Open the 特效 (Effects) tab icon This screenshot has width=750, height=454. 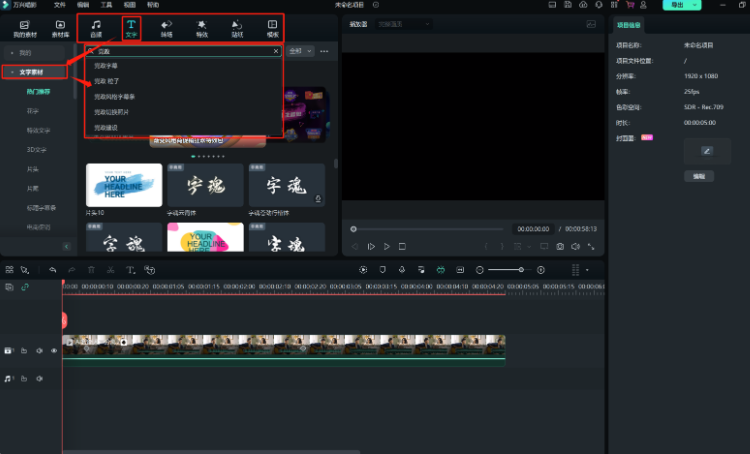202,27
